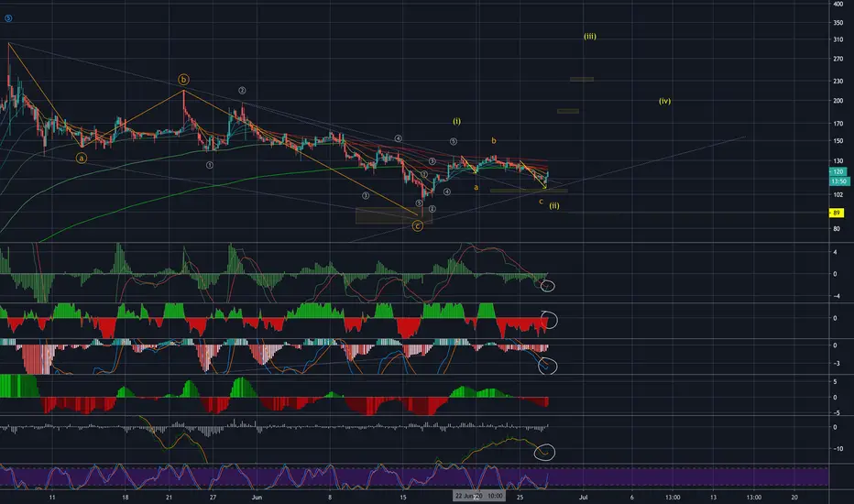
Task: Click the Jul label on time axis
Action: (584, 497)
